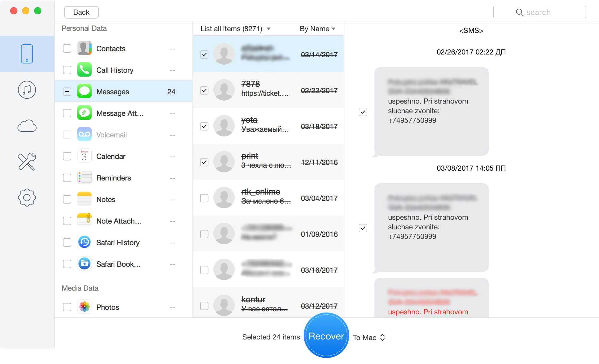
Task: Toggle checkbox for yota message
Action: click(x=205, y=126)
